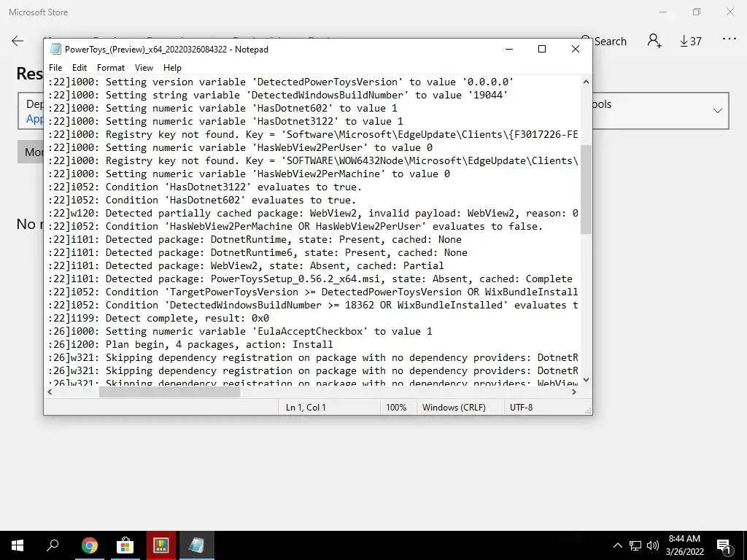Open the volume tray icon

pyautogui.click(x=653, y=545)
